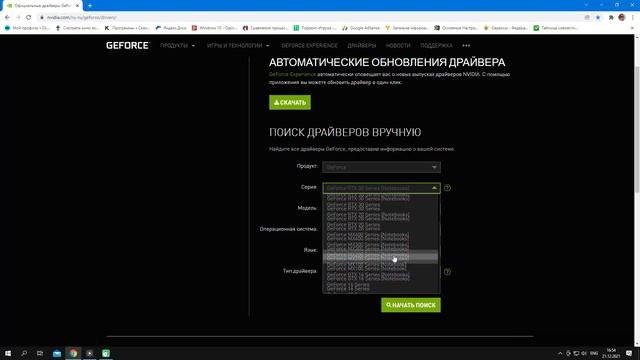Show hidden bookmarks via the overflow chevron
The height and width of the screenshot is (360, 640).
click(x=633, y=28)
